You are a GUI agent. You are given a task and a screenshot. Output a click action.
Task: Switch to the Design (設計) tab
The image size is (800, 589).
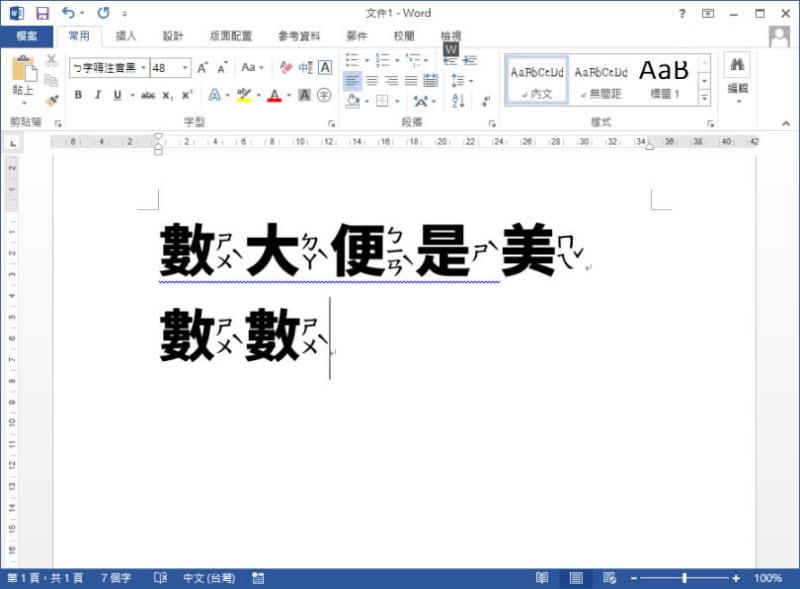click(172, 36)
